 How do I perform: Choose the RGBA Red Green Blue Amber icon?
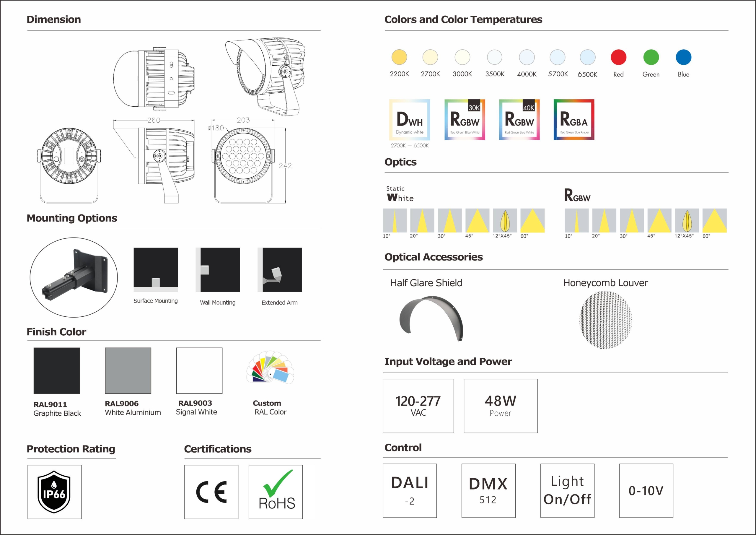[x=574, y=120]
